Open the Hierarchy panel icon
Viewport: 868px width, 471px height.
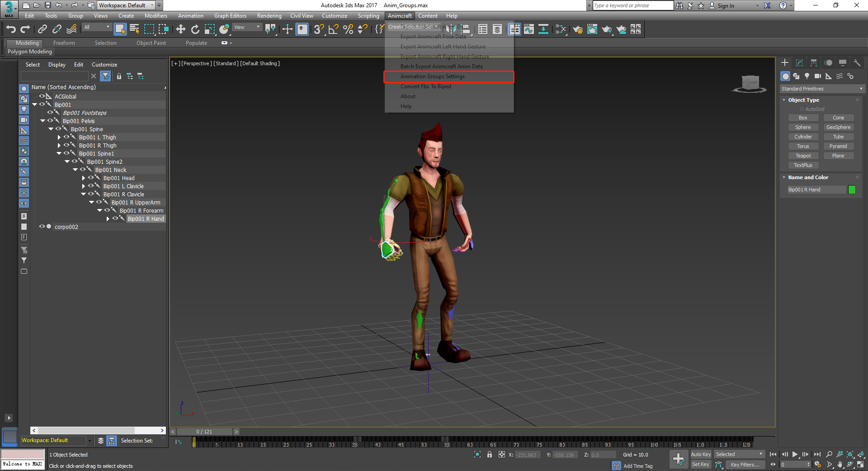point(814,63)
